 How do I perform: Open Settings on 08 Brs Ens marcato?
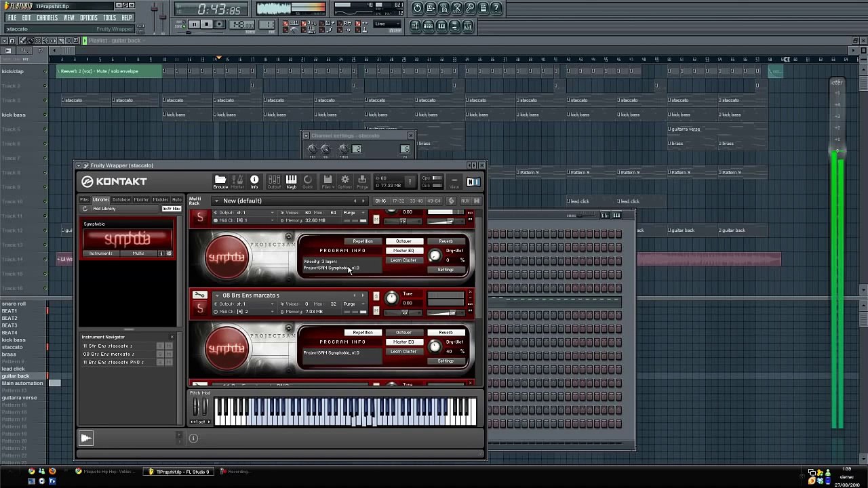click(446, 361)
